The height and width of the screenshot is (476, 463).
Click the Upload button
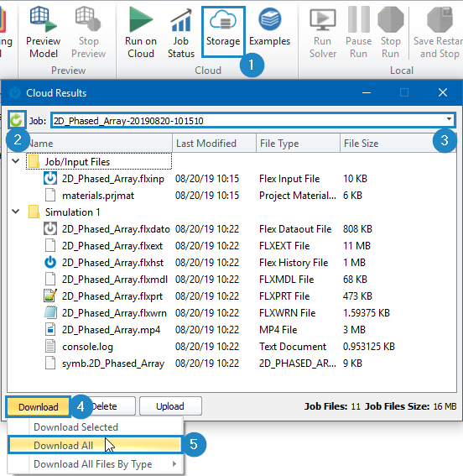tap(170, 406)
